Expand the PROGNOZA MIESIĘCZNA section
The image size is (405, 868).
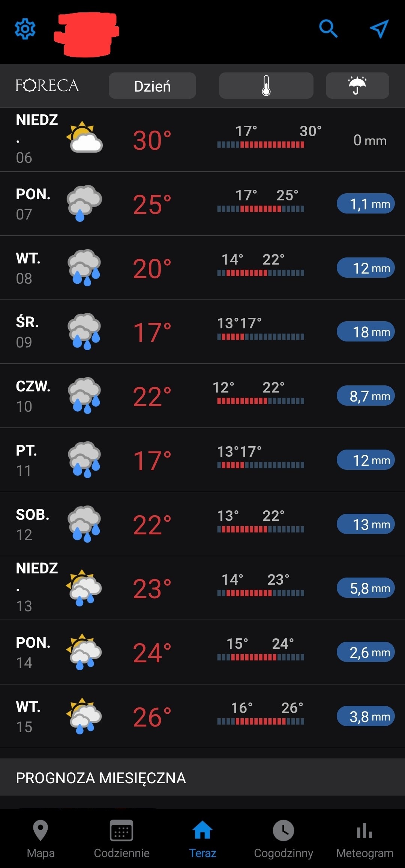[x=202, y=777]
